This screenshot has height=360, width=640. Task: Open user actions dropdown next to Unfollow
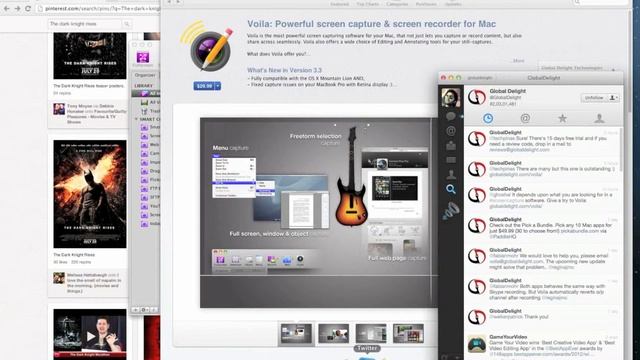613,98
